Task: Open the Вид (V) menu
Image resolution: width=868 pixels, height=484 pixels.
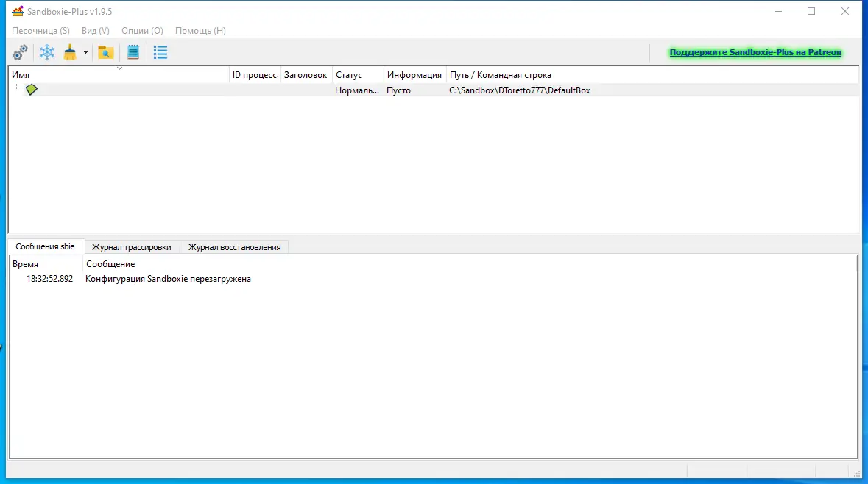Action: pos(95,31)
